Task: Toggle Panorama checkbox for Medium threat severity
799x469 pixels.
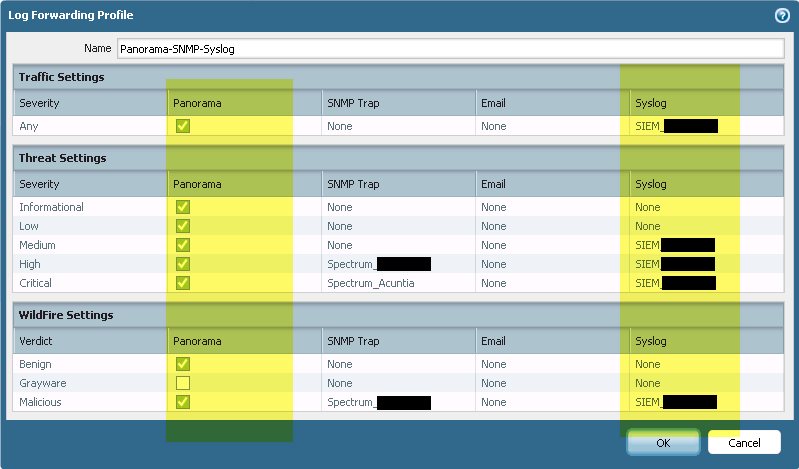Action: click(x=182, y=245)
